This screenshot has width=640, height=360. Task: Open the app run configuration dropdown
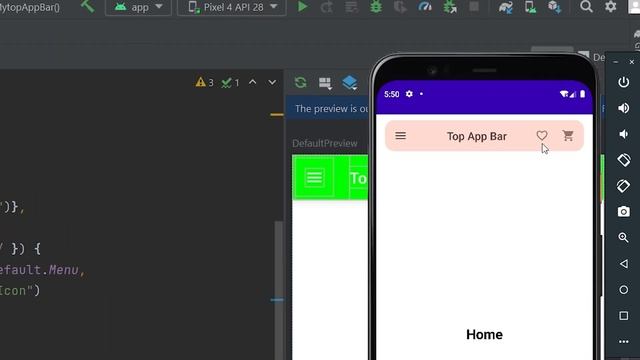138,7
